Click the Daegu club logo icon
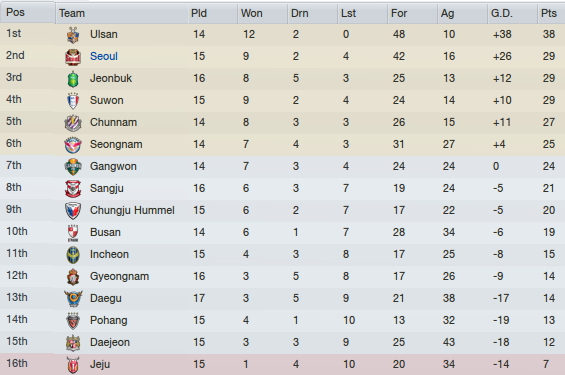The width and height of the screenshot is (565, 375). click(x=73, y=299)
